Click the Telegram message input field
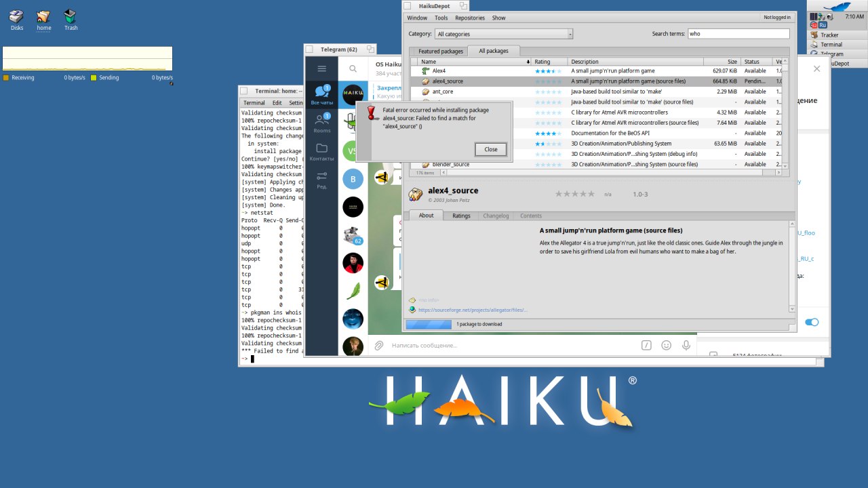Screen dimensions: 868x488 tap(512, 345)
